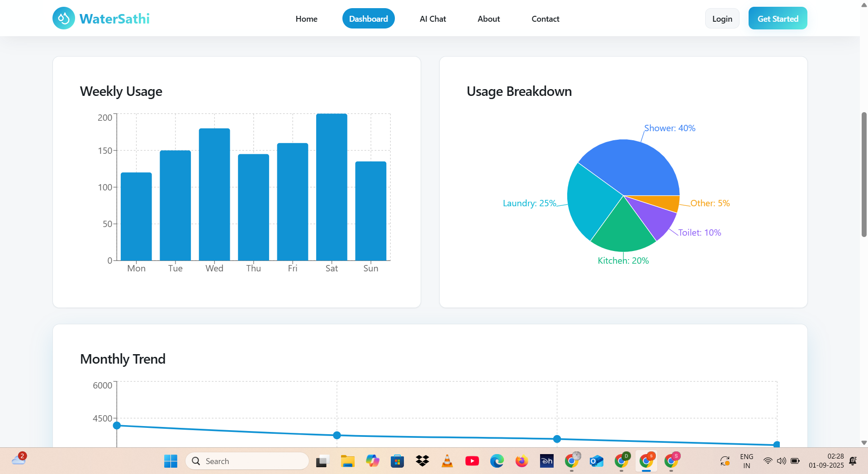The width and height of the screenshot is (868, 474).
Task: Click the Login button
Action: coord(722,19)
